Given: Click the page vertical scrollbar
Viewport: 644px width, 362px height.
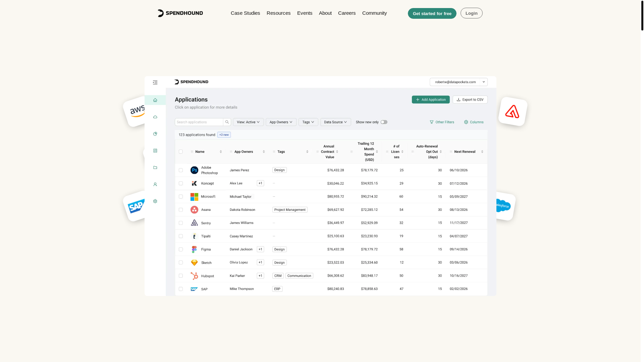Looking at the screenshot, I should point(642,15).
